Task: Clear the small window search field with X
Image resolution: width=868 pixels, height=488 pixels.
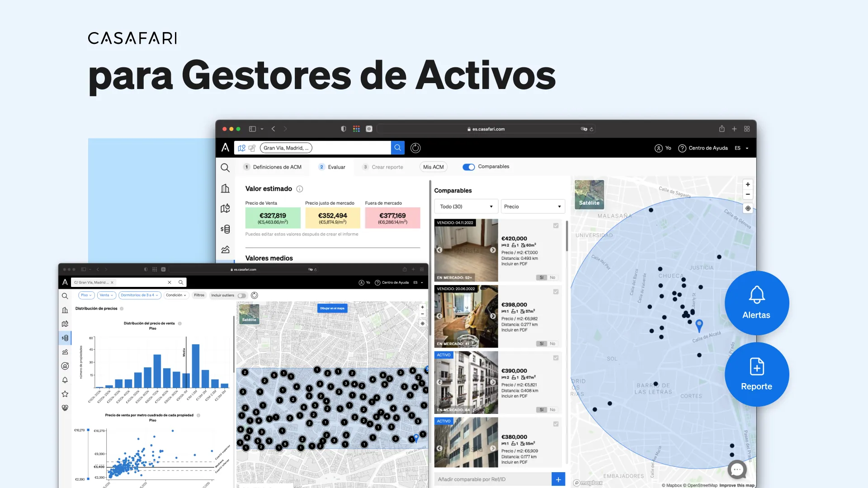Action: pyautogui.click(x=170, y=282)
